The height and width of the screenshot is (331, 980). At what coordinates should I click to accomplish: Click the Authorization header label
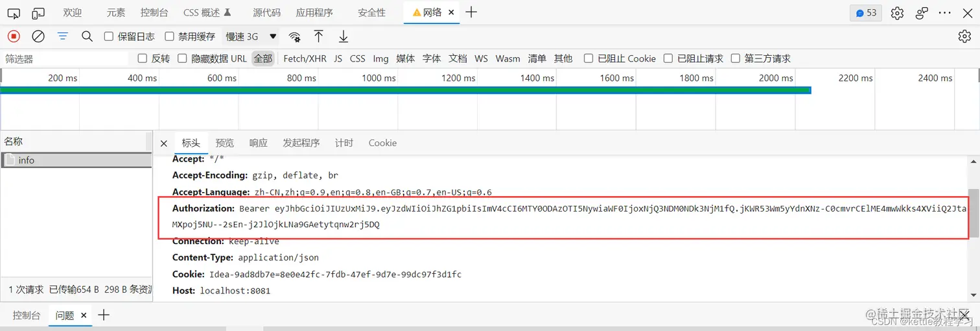click(203, 208)
